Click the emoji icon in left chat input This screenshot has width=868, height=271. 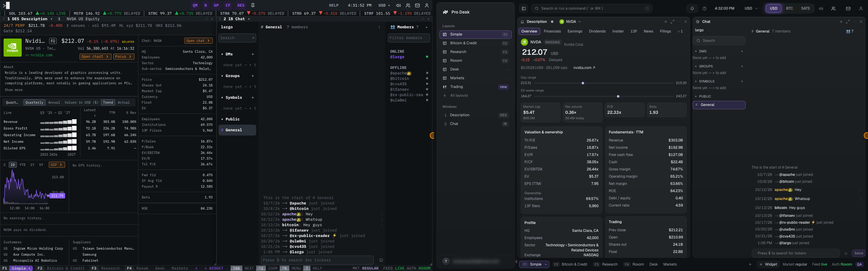[381, 260]
